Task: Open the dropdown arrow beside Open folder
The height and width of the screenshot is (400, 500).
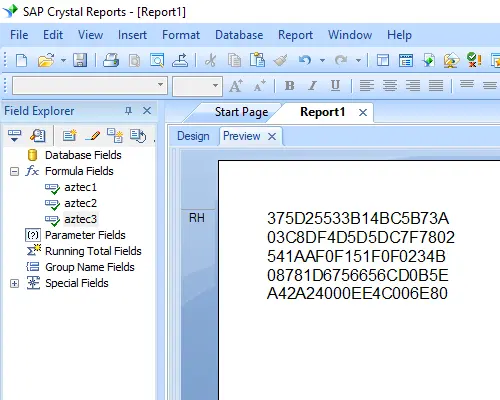Action: click(63, 61)
